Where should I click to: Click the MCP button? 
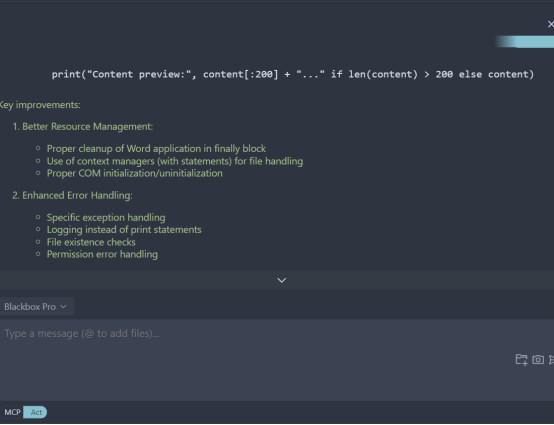pos(12,412)
